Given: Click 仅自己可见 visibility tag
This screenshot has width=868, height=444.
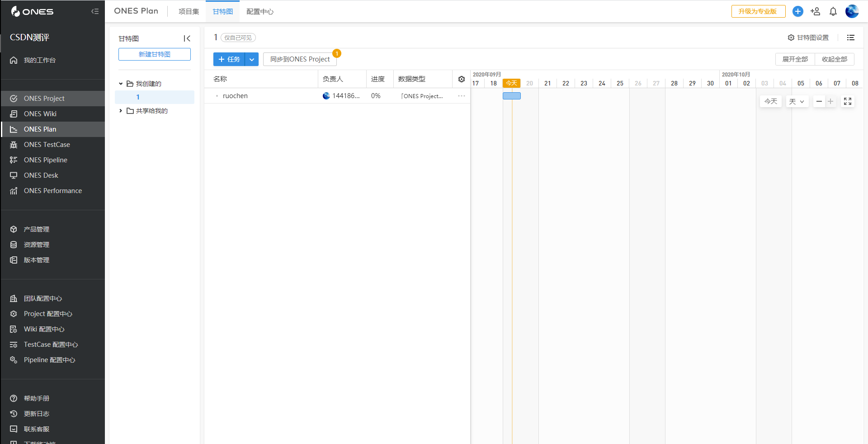Looking at the screenshot, I should pyautogui.click(x=238, y=38).
